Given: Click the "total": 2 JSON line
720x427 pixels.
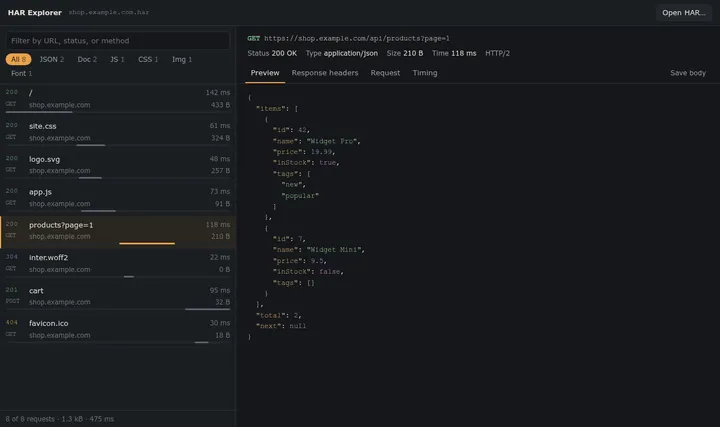Looking at the screenshot, I should coord(278,316).
